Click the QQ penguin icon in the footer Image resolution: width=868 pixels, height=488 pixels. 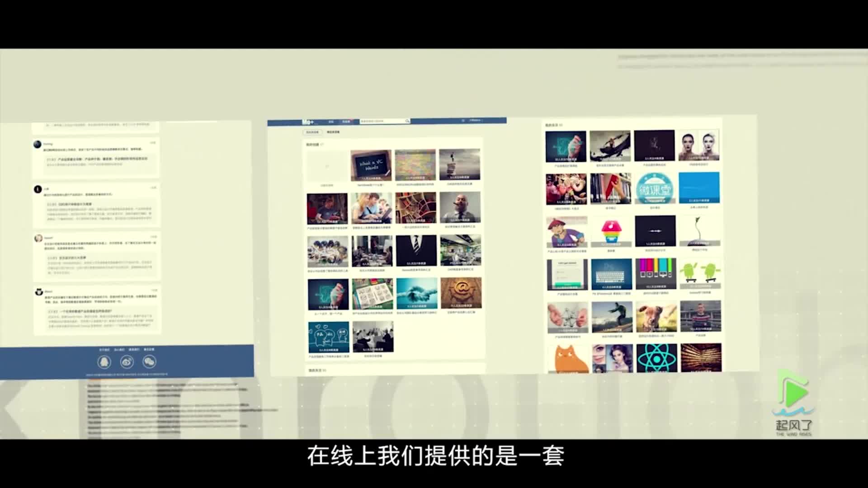104,362
